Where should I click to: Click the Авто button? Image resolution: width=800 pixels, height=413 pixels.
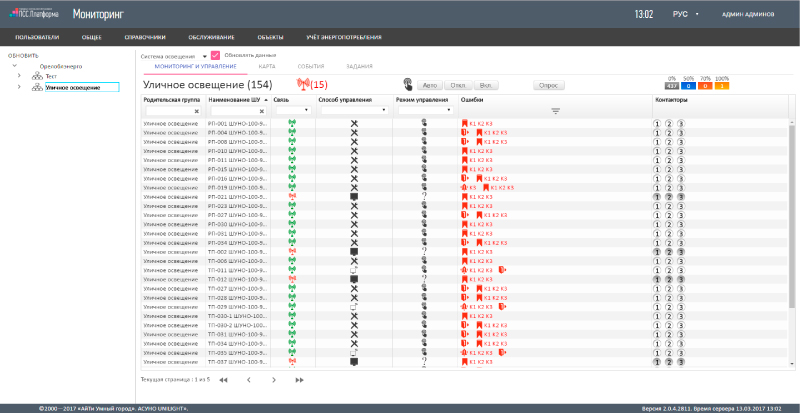pos(430,86)
